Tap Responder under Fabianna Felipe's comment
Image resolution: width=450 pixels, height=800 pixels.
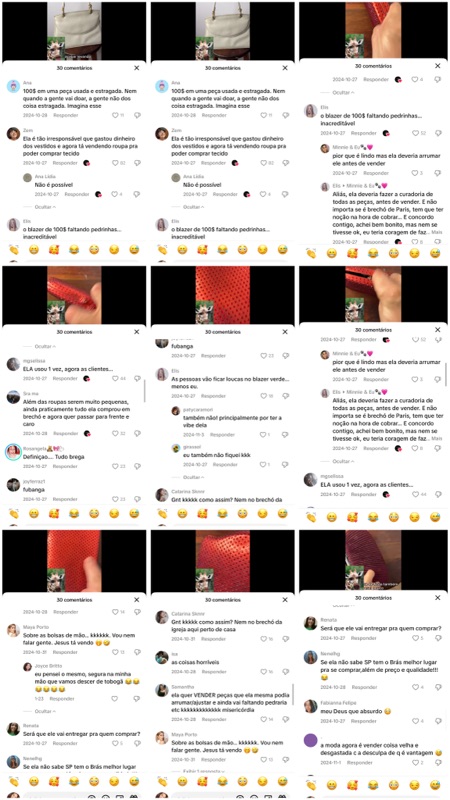tap(364, 721)
